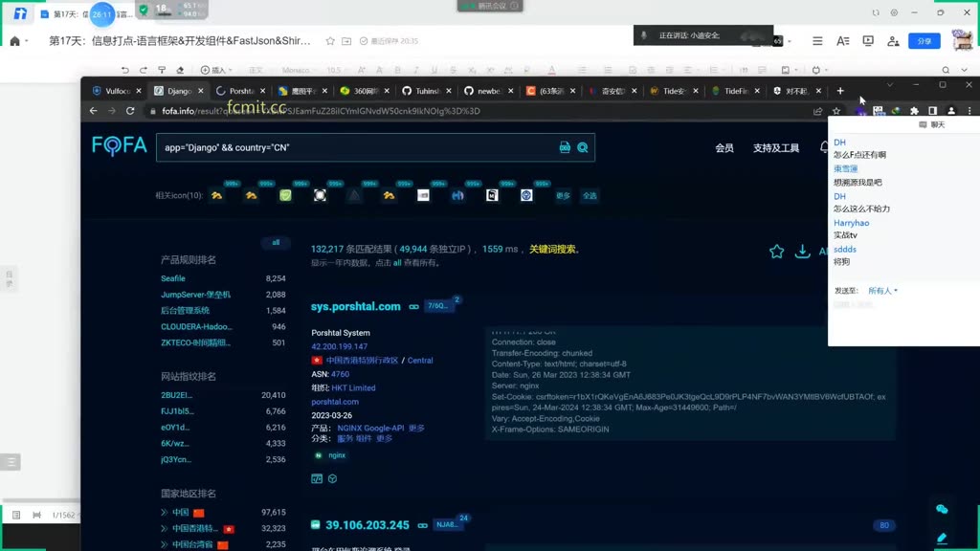Filter by CLOUDERA-Hadoo... product
Viewport: 980px width, 551px height.
pyautogui.click(x=196, y=327)
